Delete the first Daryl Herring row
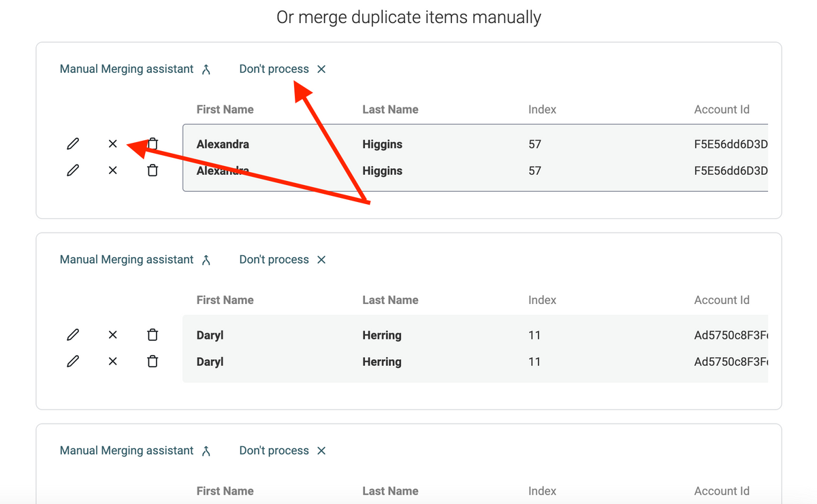Screen dimensions: 817x504 153,335
